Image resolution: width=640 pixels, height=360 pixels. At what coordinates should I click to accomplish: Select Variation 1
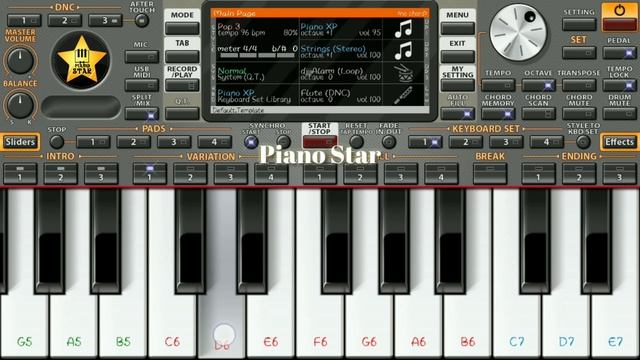tap(149, 174)
